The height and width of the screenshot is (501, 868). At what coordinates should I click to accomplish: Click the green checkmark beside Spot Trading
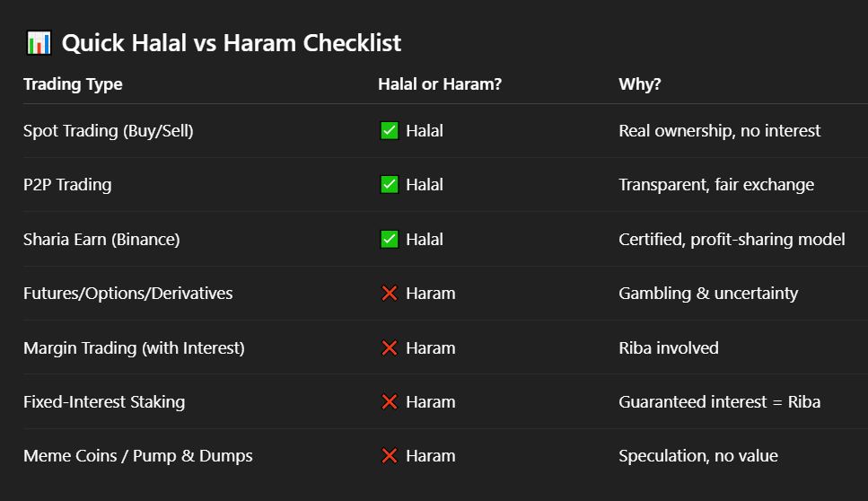(x=390, y=131)
